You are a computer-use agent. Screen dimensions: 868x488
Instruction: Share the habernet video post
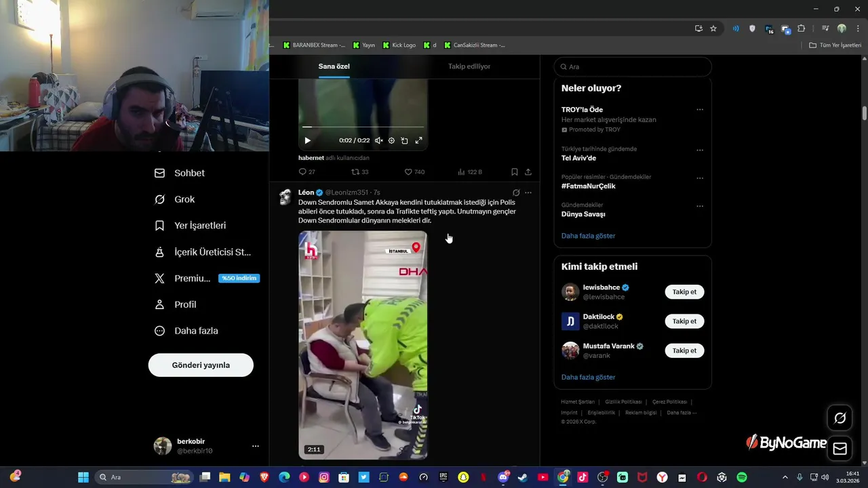pos(528,172)
